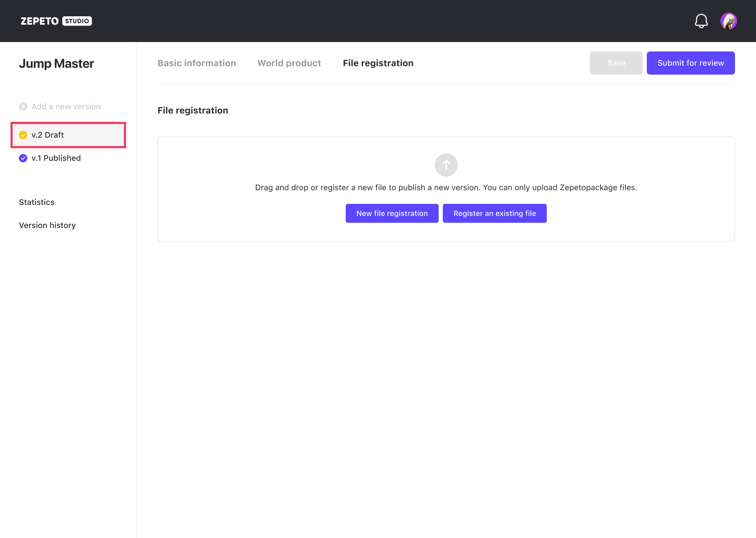The image size is (756, 538).
Task: Click Register an existing file button
Action: tap(495, 213)
